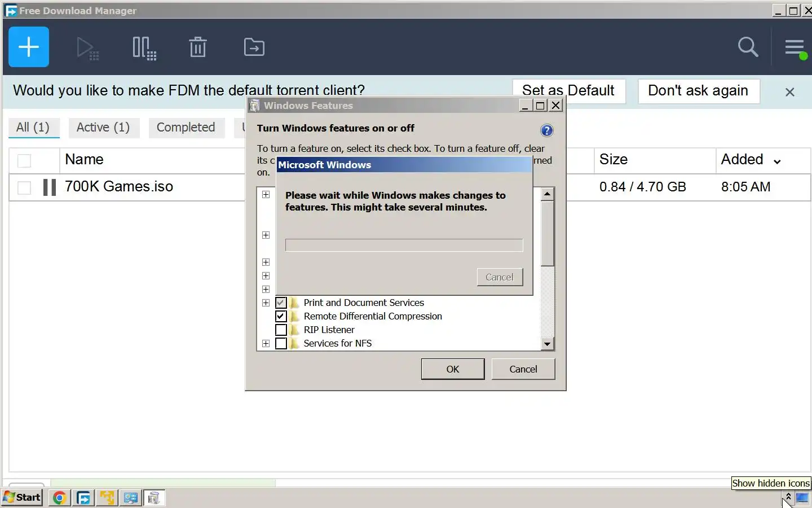Click the features list scrollbar thumb

(547, 233)
